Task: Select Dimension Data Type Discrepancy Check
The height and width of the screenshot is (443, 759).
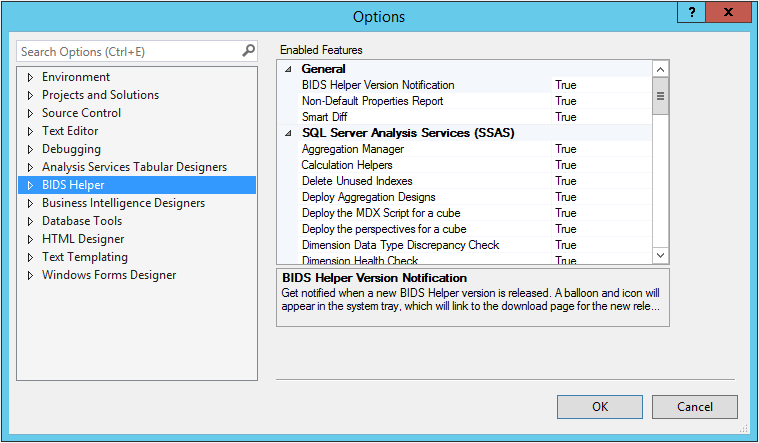Action: [x=400, y=245]
